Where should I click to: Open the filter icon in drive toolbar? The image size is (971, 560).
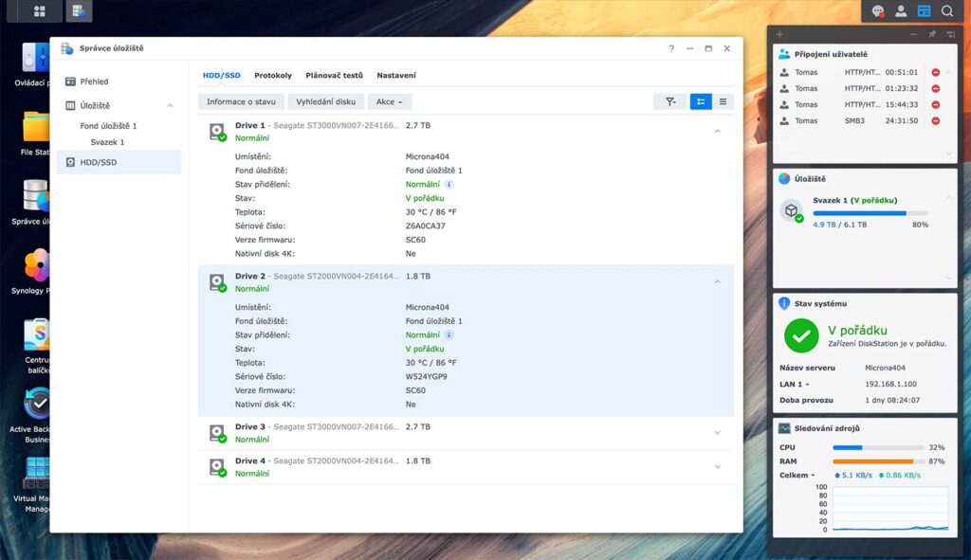click(670, 101)
